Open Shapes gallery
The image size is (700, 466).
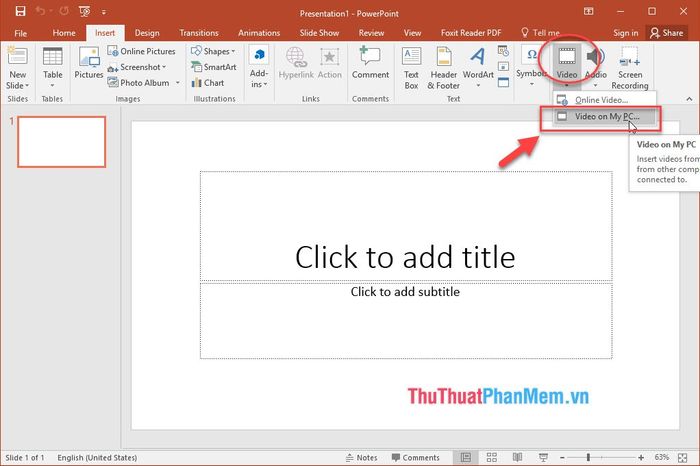click(x=213, y=51)
